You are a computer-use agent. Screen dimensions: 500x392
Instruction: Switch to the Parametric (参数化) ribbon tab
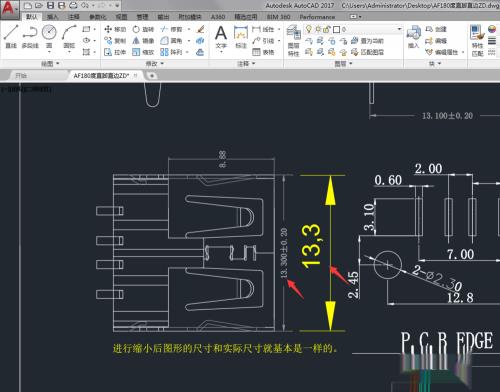(98, 17)
